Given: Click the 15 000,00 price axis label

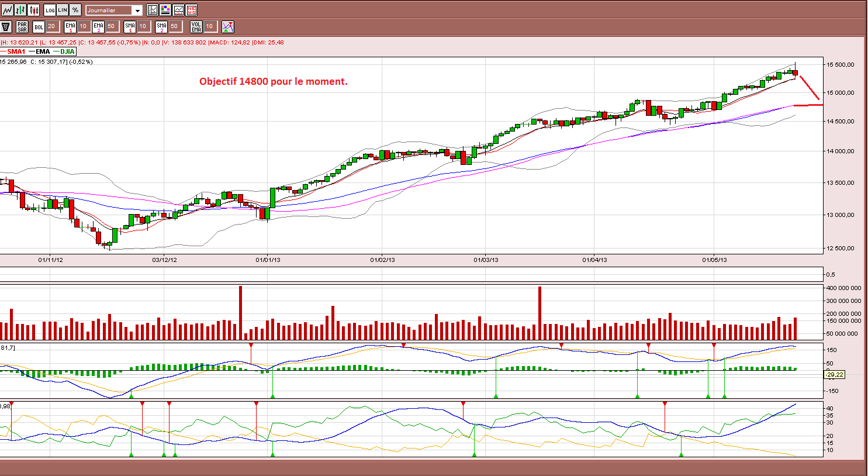Looking at the screenshot, I should coord(841,92).
